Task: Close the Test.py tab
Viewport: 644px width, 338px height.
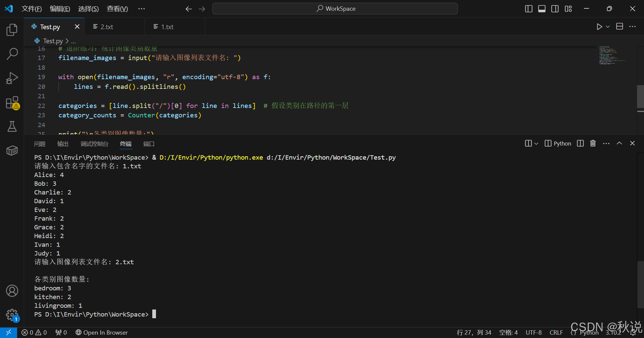Action: pyautogui.click(x=77, y=26)
